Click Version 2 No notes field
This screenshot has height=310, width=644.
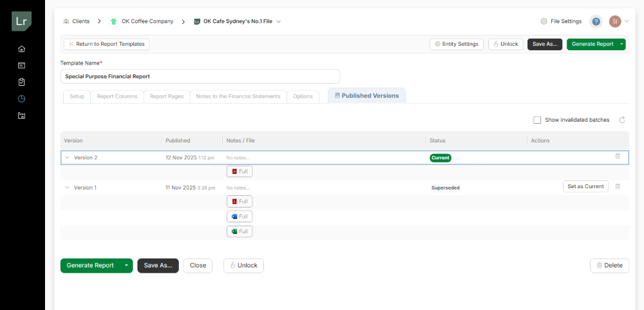click(x=238, y=158)
